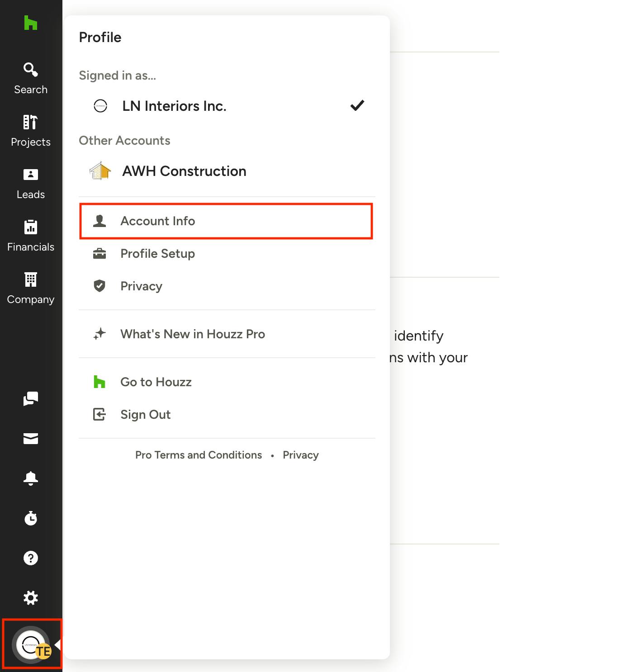Screen dimensions: 626x672
Task: Select the LN Interiors Inc. account
Action: 227,106
